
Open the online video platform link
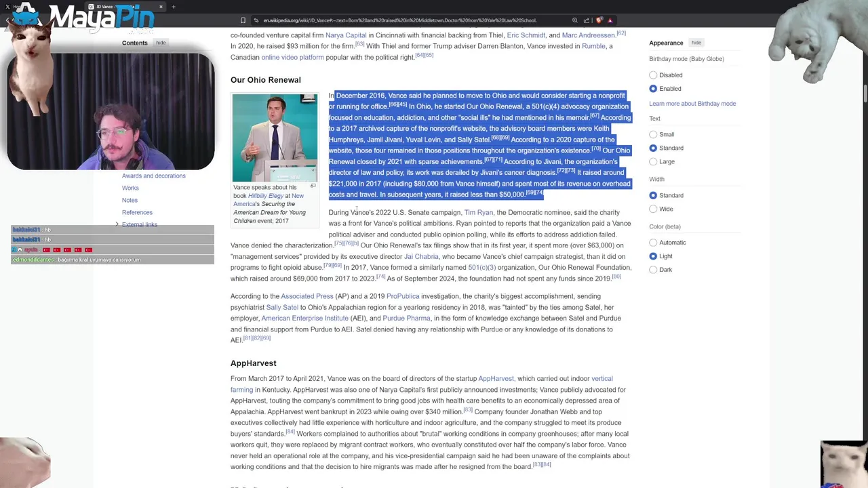tap(292, 57)
